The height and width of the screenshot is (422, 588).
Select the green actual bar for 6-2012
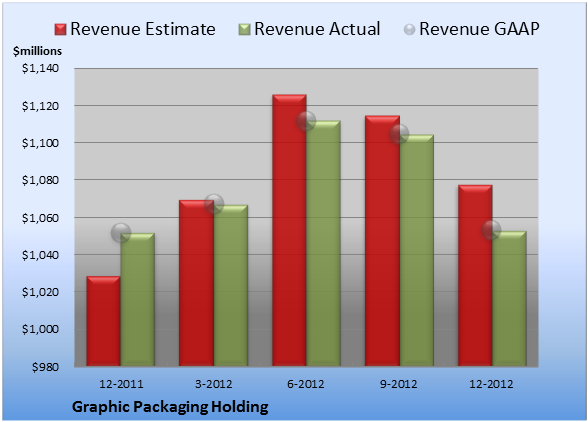[x=324, y=243]
